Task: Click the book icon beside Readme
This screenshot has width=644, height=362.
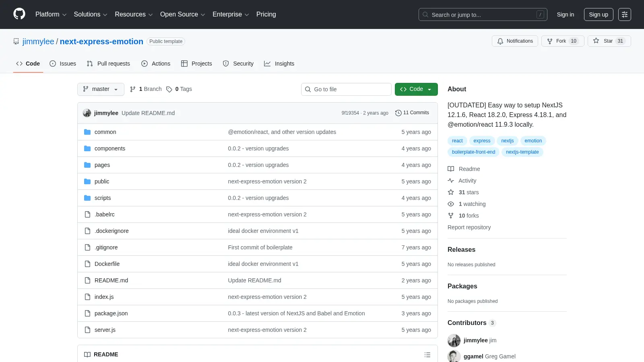Action: (451, 169)
